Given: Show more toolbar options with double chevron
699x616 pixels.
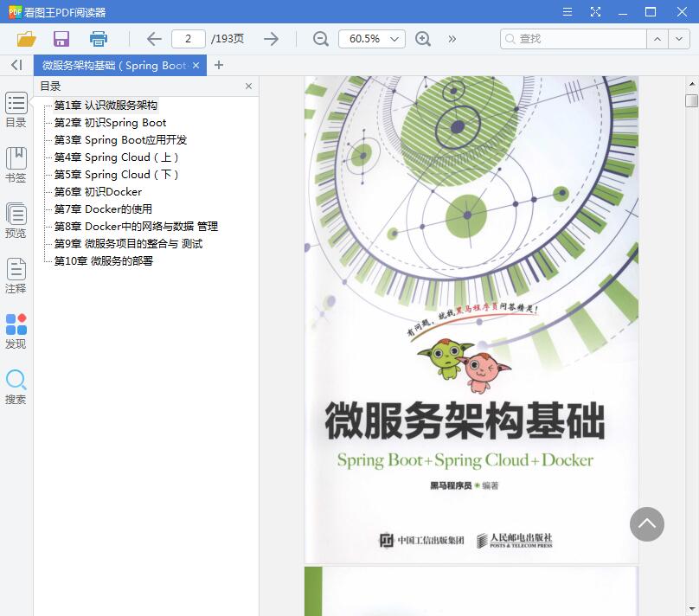Looking at the screenshot, I should point(452,39).
